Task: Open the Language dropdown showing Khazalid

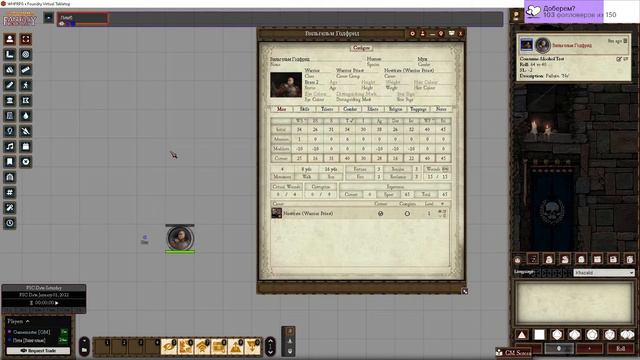Action: (604, 273)
